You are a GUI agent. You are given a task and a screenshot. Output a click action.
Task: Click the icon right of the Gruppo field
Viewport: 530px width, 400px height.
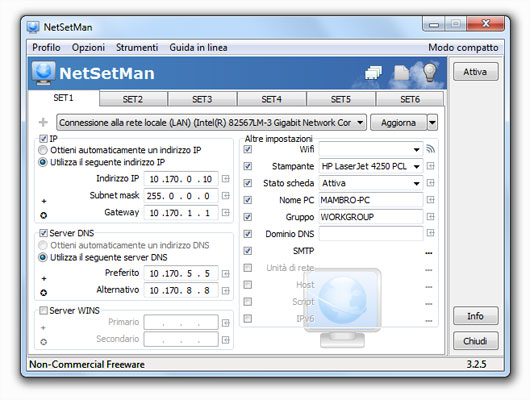tap(430, 216)
